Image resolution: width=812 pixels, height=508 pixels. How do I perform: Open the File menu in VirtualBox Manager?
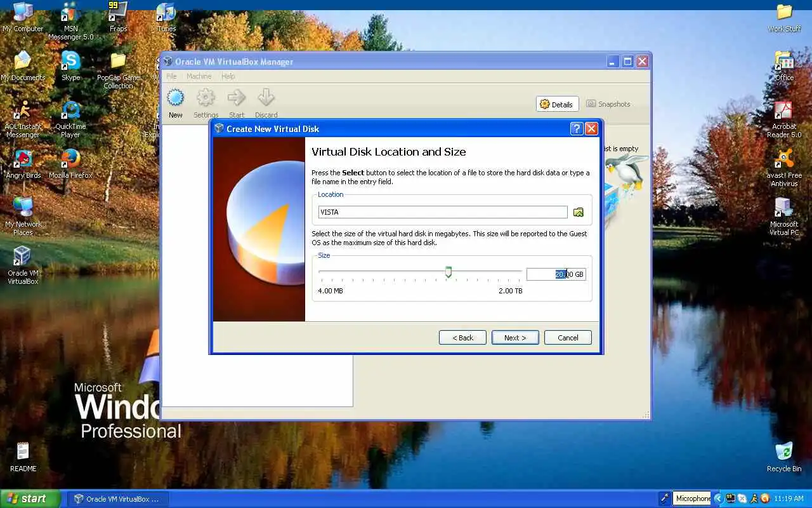[x=171, y=76]
